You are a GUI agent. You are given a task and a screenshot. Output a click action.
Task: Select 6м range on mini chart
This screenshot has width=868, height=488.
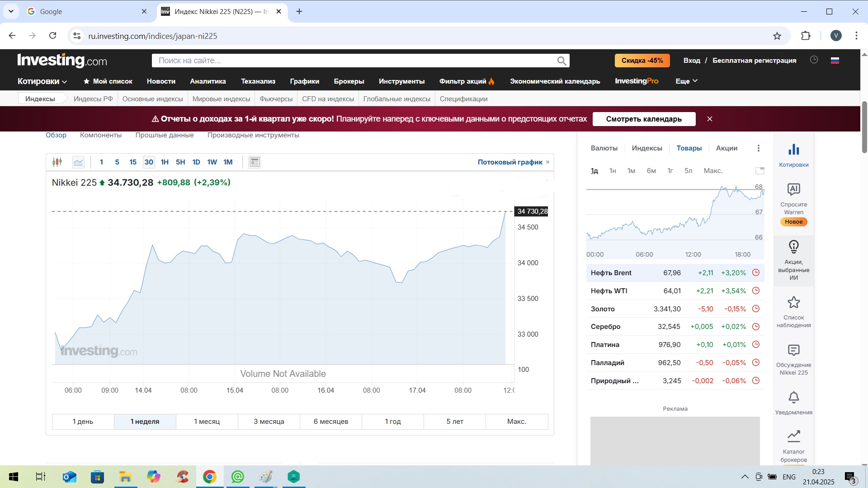click(651, 171)
